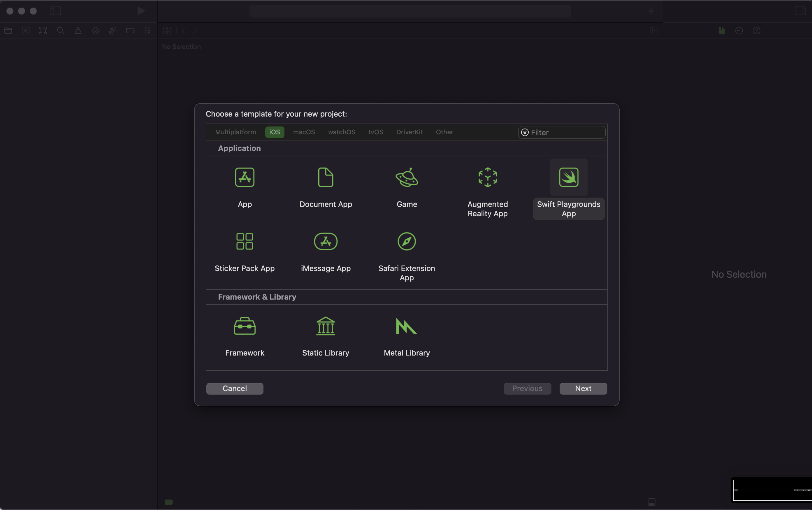Click the Swift Playgrounds App template
Image resolution: width=812 pixels, height=510 pixels.
coord(569,177)
